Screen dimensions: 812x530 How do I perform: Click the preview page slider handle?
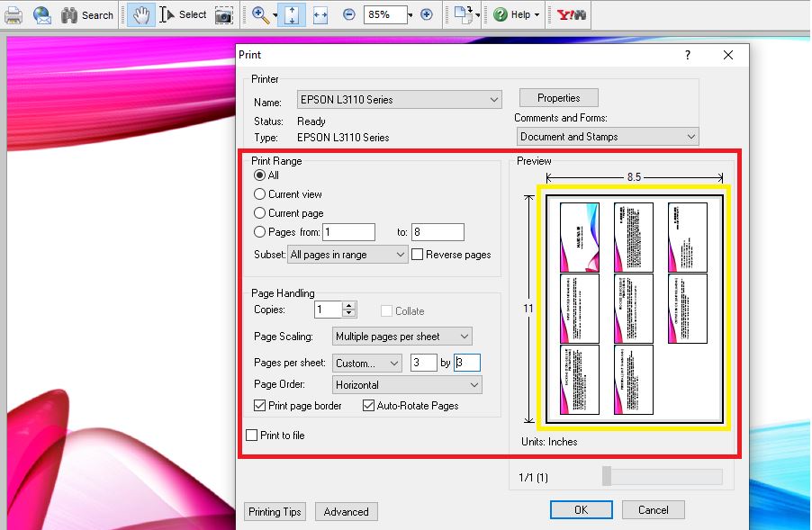607,476
